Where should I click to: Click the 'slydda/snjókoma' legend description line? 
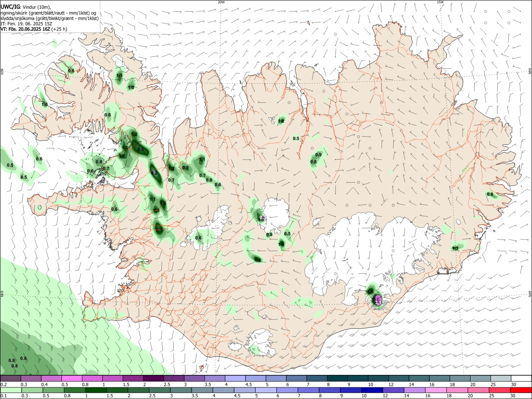tap(49, 18)
